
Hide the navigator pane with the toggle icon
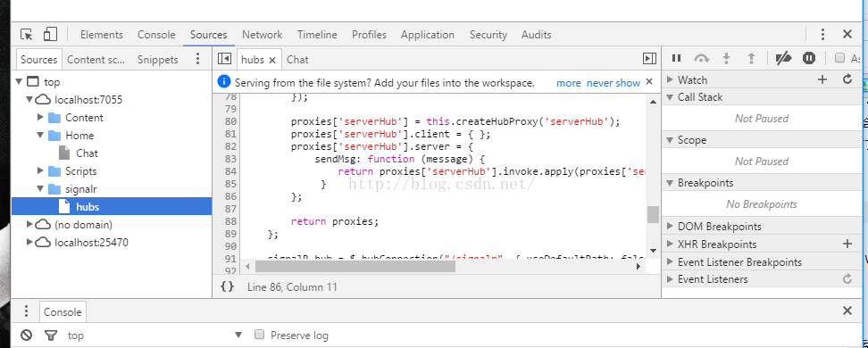[224, 59]
